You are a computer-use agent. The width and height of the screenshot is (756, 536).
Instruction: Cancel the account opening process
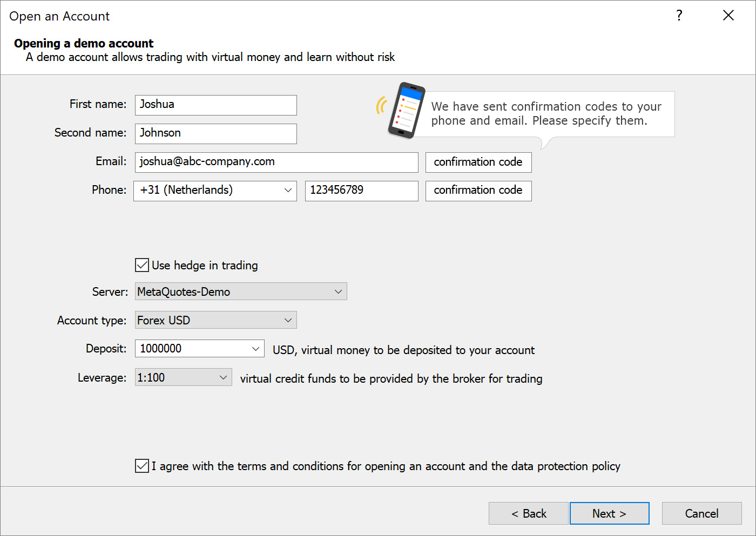701,513
